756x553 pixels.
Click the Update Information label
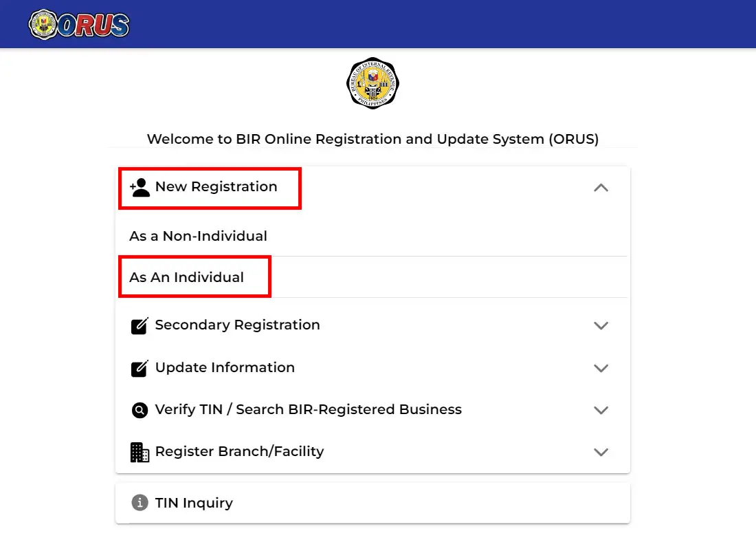[x=225, y=368]
